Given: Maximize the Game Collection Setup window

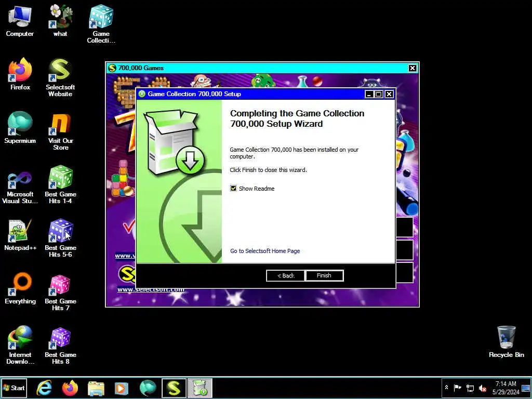Looking at the screenshot, I should (x=379, y=94).
